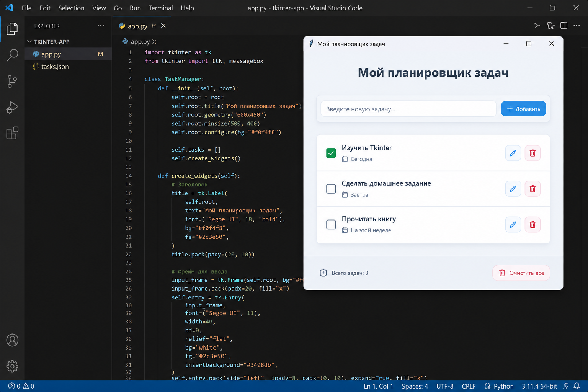This screenshot has height=392, width=588.
Task: Click the 'Завтра' date label
Action: pyautogui.click(x=359, y=194)
